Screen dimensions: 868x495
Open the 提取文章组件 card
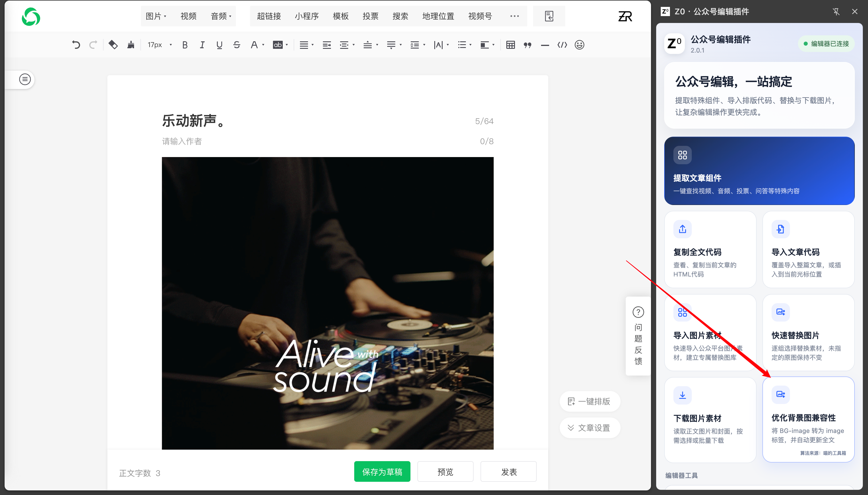(759, 171)
